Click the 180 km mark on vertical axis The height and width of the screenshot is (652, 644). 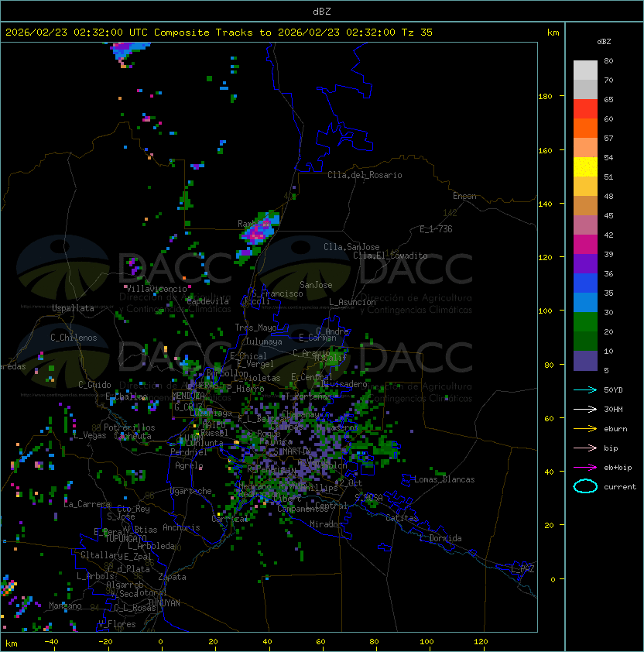point(545,97)
